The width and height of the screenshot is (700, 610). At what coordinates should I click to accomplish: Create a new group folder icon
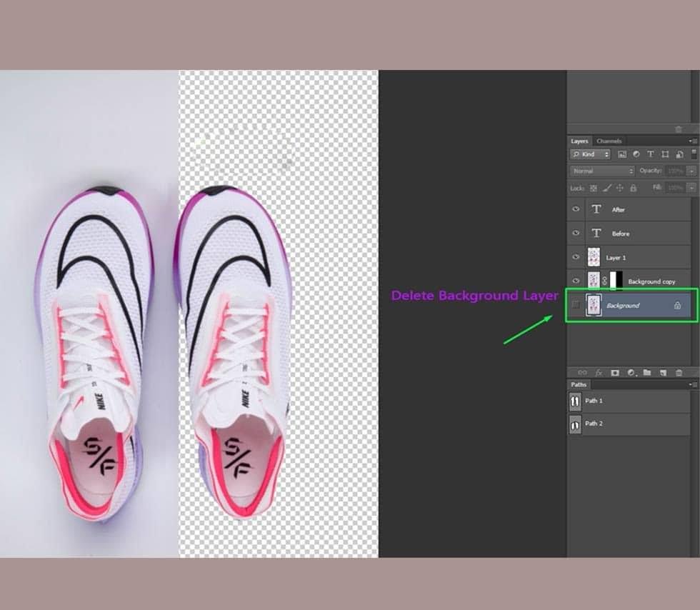[647, 372]
